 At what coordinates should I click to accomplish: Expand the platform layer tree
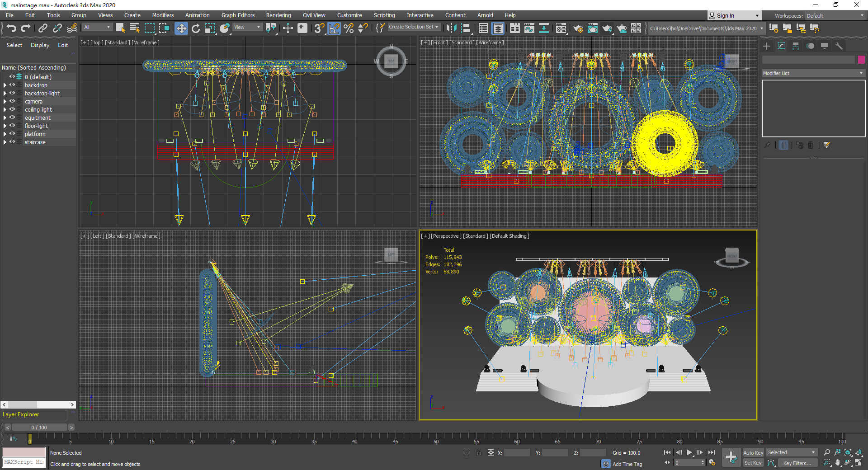[5, 134]
